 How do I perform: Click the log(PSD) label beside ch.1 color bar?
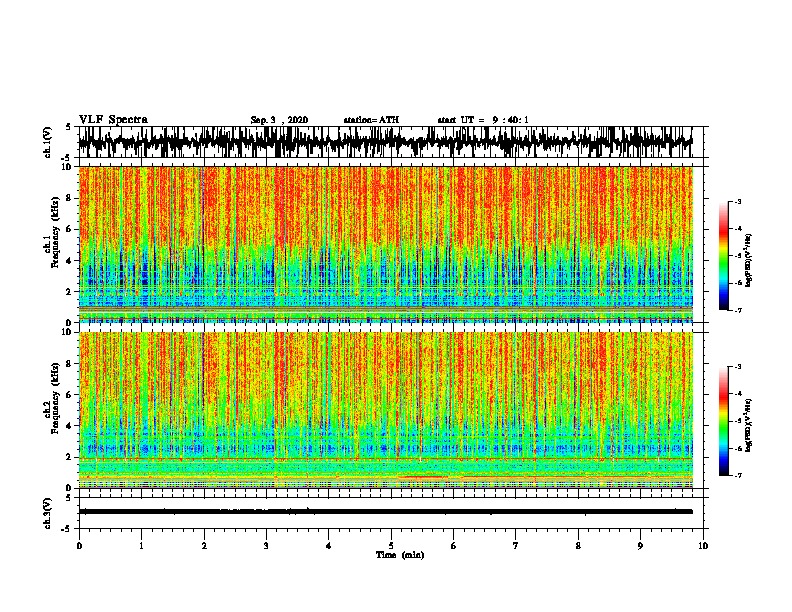748,260
